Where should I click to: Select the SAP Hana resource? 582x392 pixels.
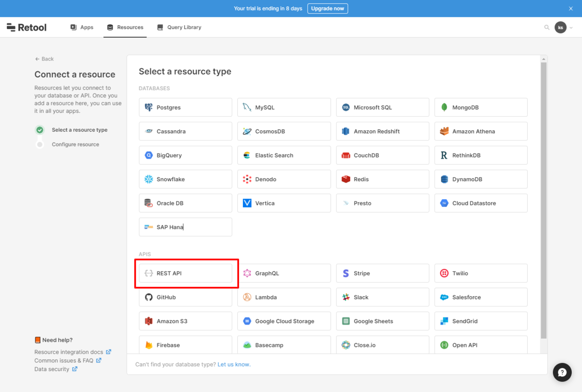click(186, 227)
